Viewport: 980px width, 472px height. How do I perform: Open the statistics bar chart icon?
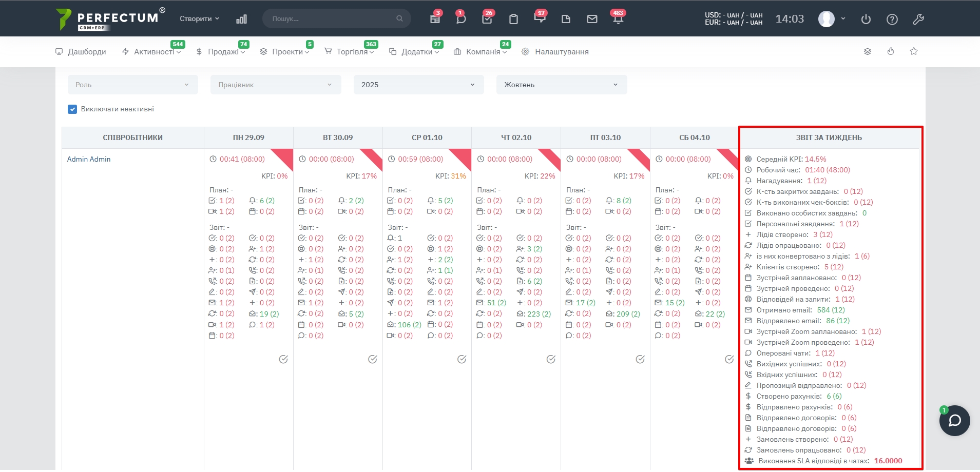241,19
